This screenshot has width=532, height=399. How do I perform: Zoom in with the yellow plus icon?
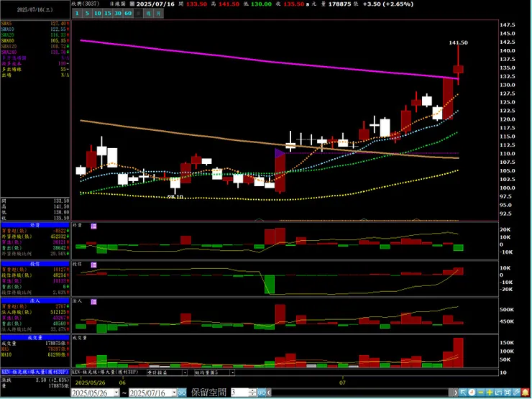pyautogui.click(x=490, y=393)
